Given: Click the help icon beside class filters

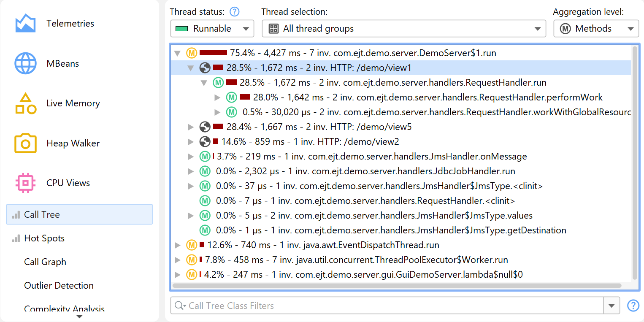Looking at the screenshot, I should tap(633, 306).
